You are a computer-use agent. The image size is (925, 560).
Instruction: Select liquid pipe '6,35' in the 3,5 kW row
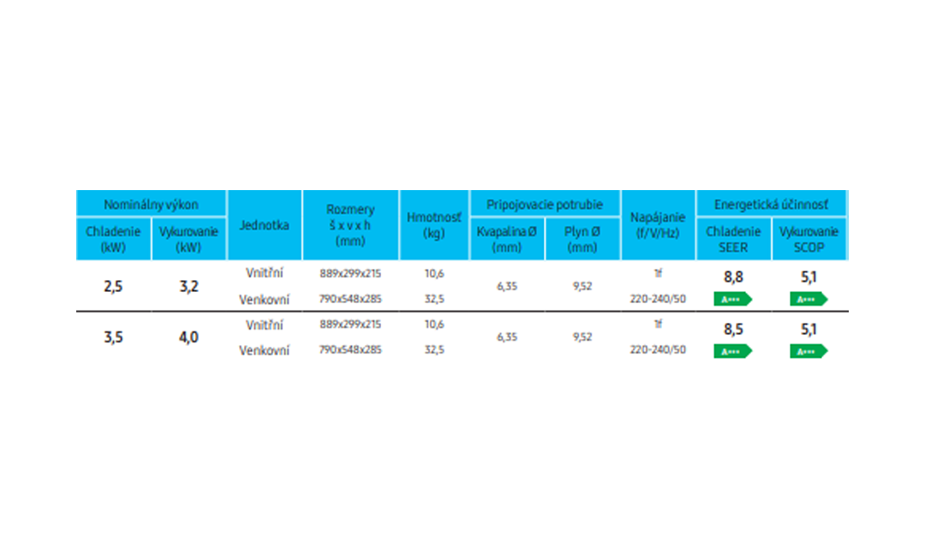pos(507,337)
